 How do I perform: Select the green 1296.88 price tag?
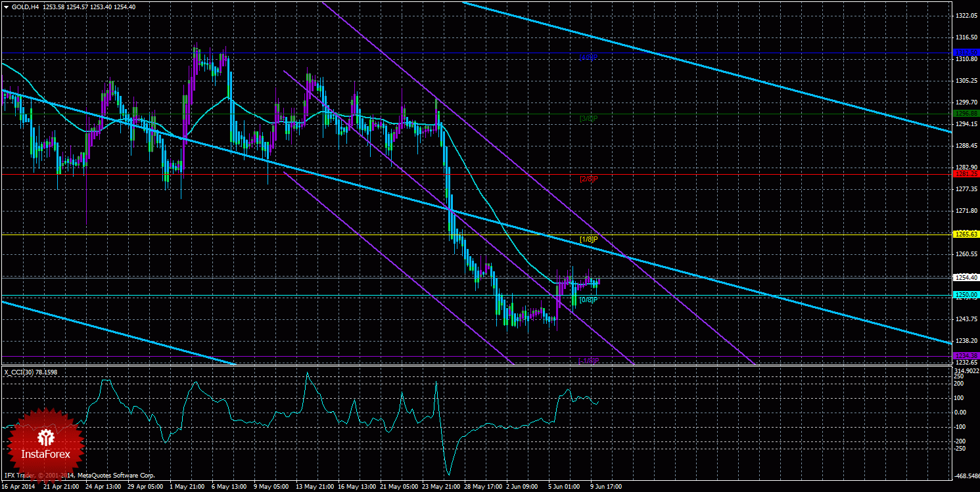(x=966, y=113)
